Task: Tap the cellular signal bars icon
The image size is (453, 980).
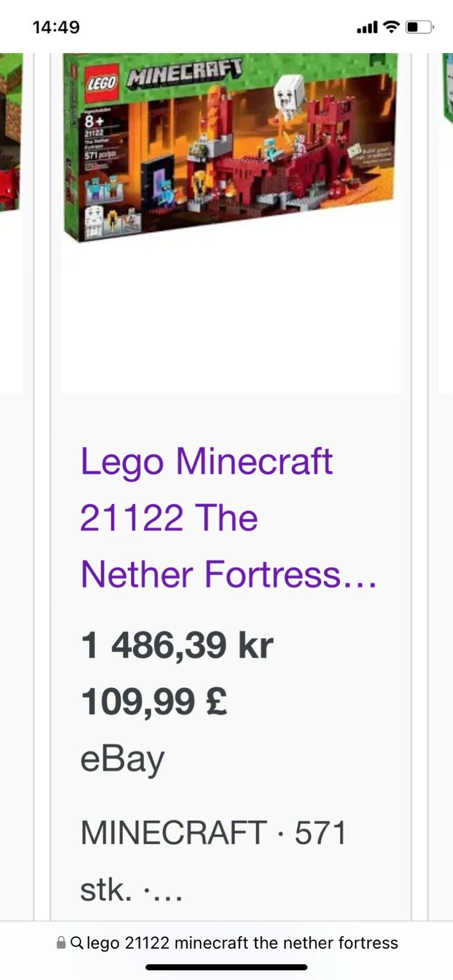Action: 367,28
